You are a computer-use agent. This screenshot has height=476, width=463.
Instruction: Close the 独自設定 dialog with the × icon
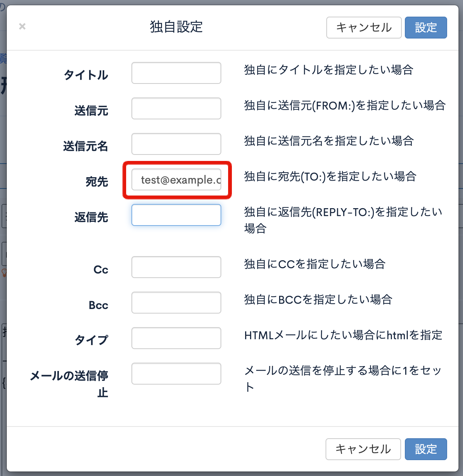[22, 26]
